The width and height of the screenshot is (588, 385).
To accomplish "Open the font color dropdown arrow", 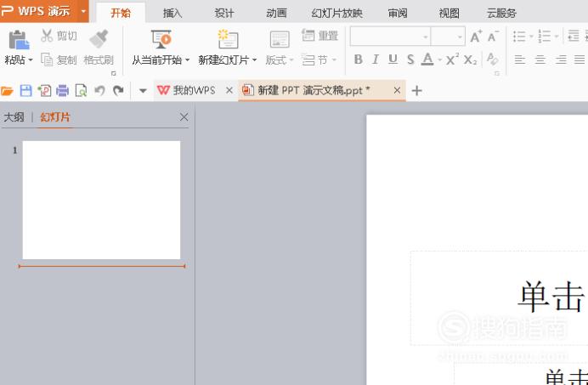I will [x=439, y=60].
